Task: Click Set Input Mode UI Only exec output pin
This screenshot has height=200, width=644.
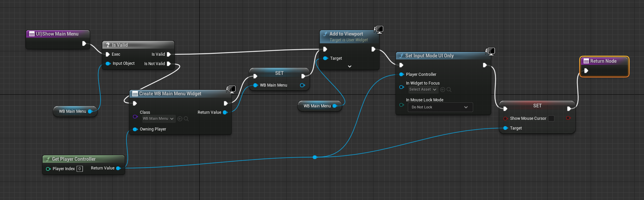Action: pos(485,65)
